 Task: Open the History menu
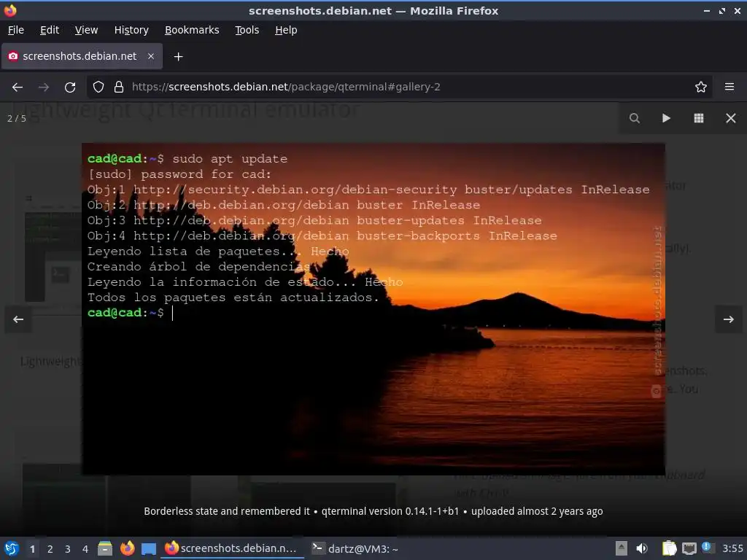tap(131, 30)
